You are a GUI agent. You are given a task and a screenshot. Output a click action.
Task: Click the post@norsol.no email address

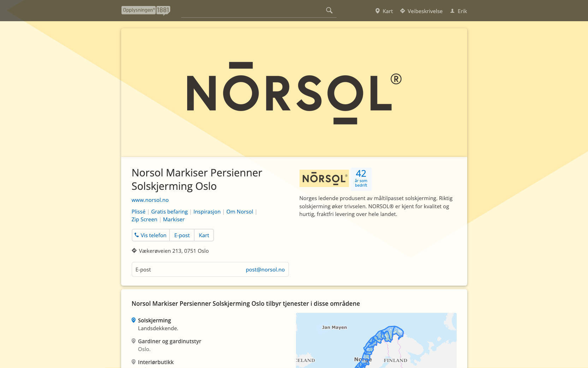(x=265, y=270)
